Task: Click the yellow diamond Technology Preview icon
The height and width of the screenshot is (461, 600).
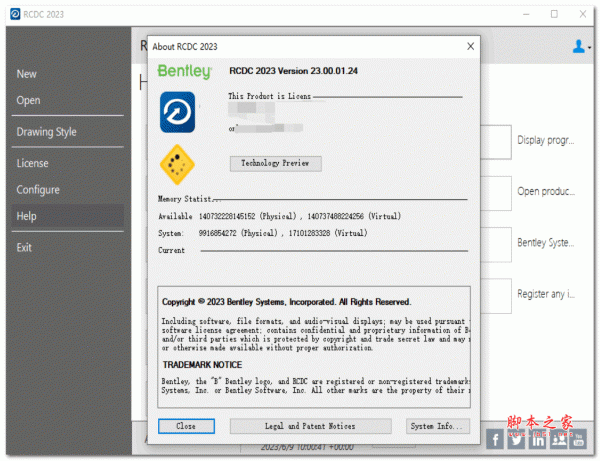Action: [177, 163]
